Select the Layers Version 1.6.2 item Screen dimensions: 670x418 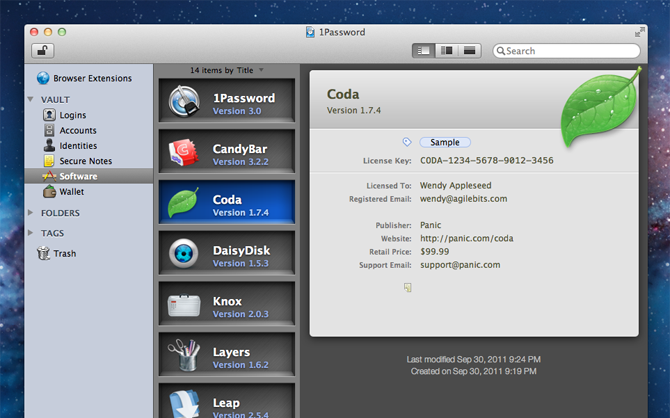point(227,355)
